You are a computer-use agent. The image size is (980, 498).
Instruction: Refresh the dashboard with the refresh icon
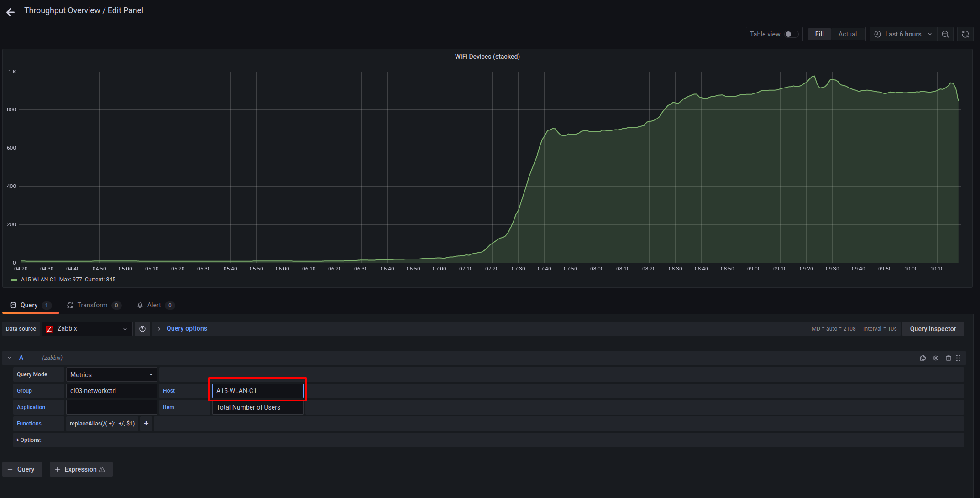(965, 34)
